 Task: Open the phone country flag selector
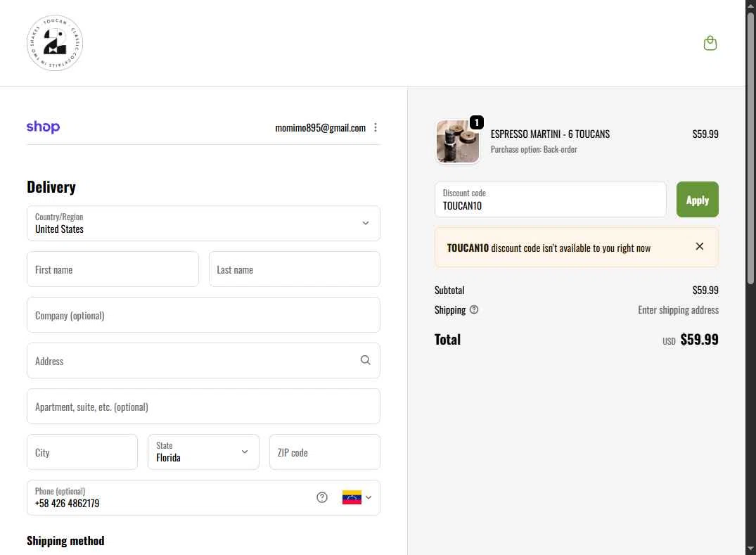[357, 497]
